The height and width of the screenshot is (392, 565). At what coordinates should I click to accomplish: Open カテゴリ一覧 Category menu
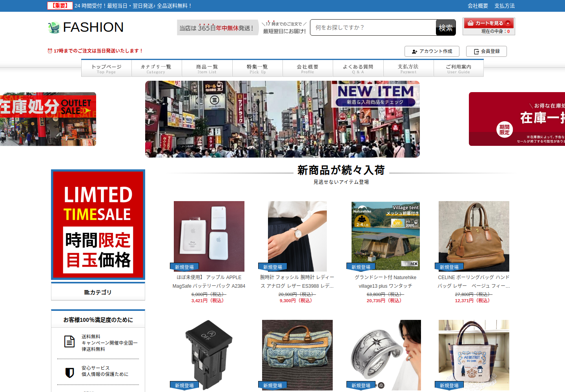157,69
